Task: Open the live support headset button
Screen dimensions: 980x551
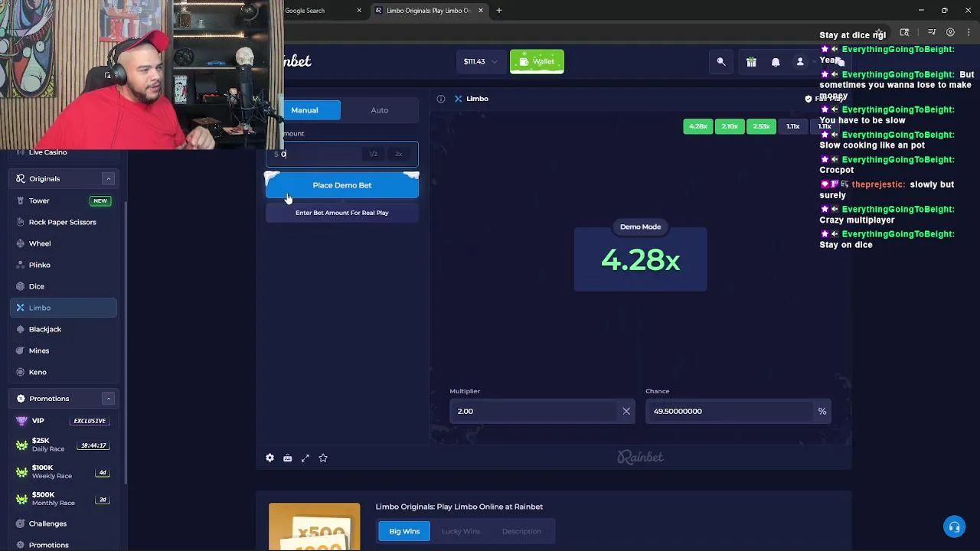Action: [x=954, y=527]
